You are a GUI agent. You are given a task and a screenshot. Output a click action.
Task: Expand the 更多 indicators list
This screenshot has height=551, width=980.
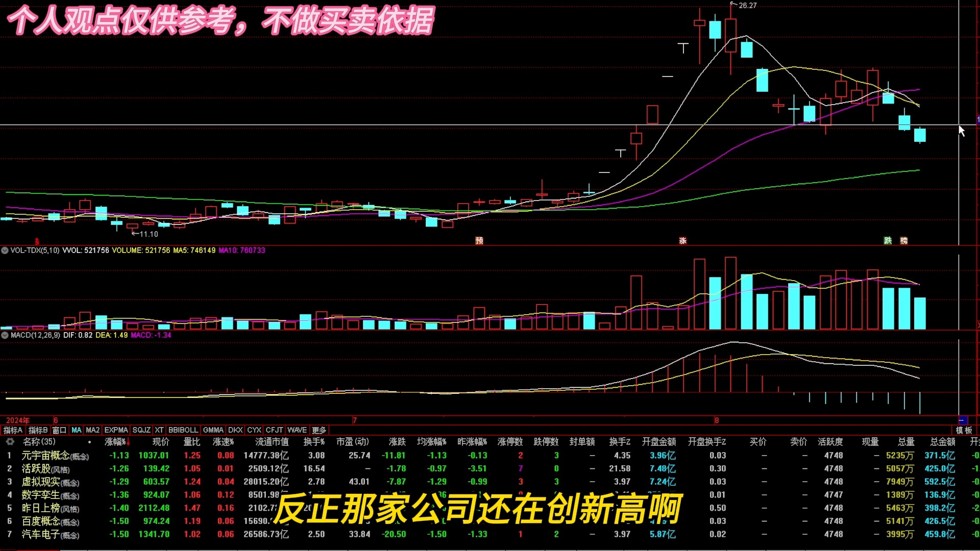[x=319, y=430]
